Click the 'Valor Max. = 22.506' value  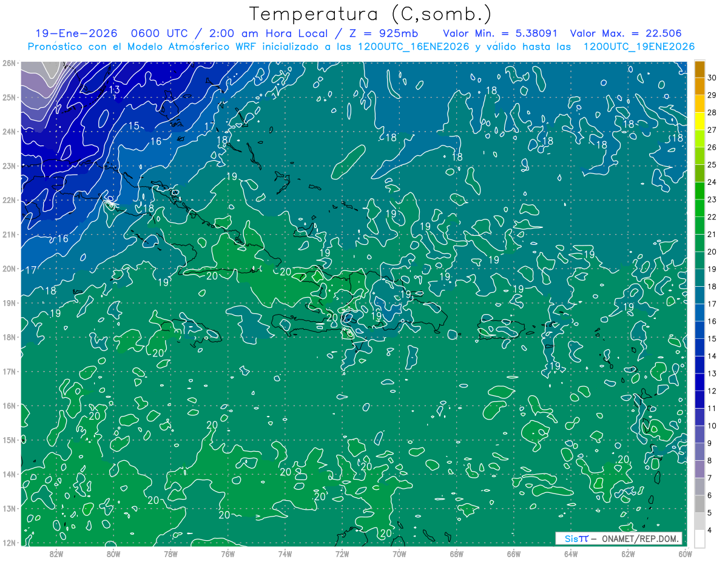click(625, 33)
